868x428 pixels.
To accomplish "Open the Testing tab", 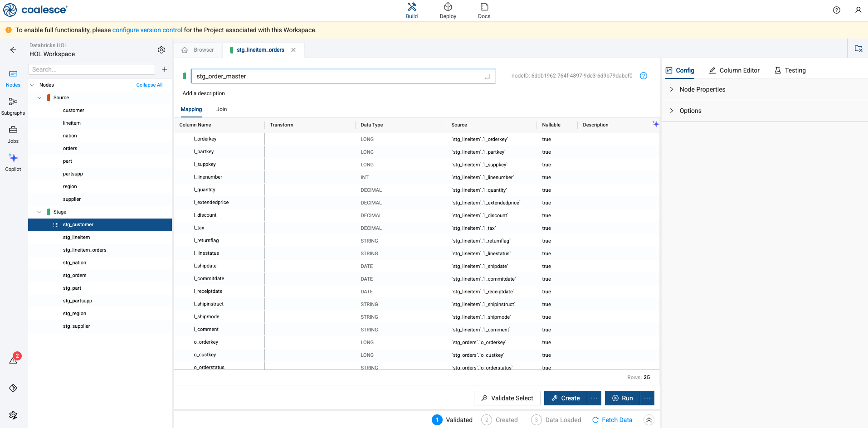I will (790, 70).
